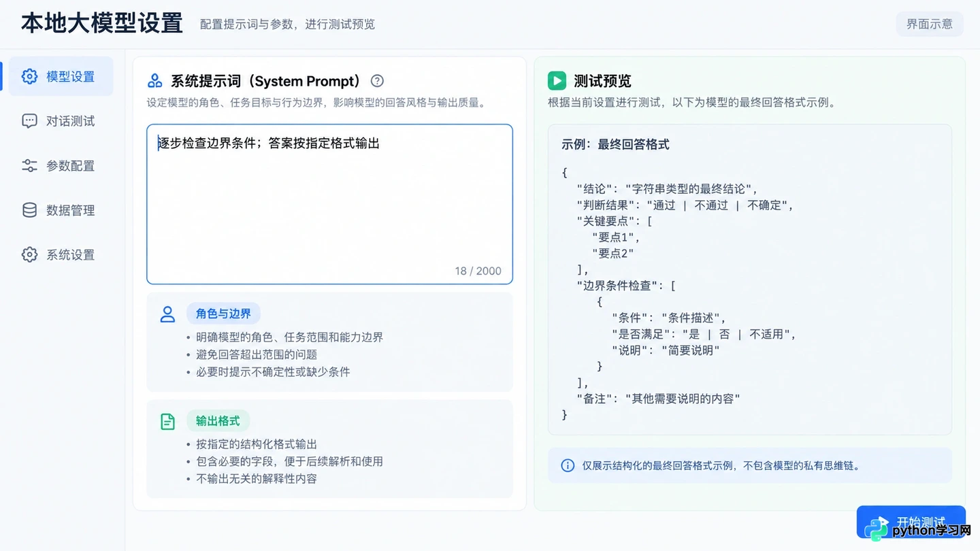Click the 系统设置 gear icon
This screenshot has width=980, height=551.
[x=29, y=254]
